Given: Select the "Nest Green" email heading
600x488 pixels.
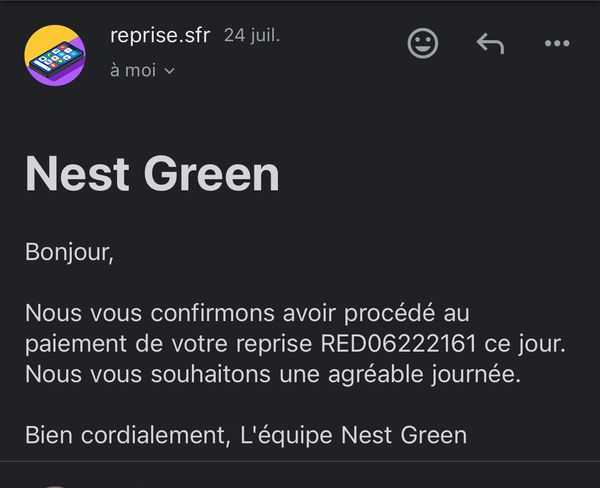Looking at the screenshot, I should coord(152,175).
